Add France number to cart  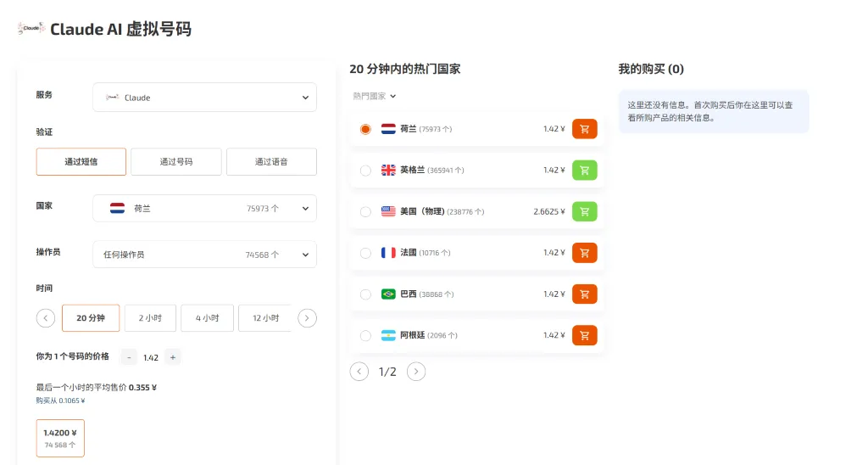(x=585, y=253)
